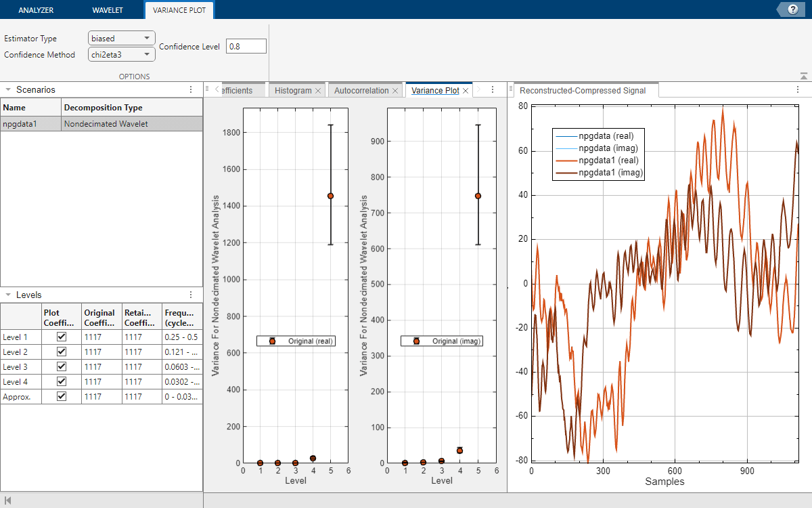Click the Confidence Level input field
812x508 pixels.
[246, 47]
